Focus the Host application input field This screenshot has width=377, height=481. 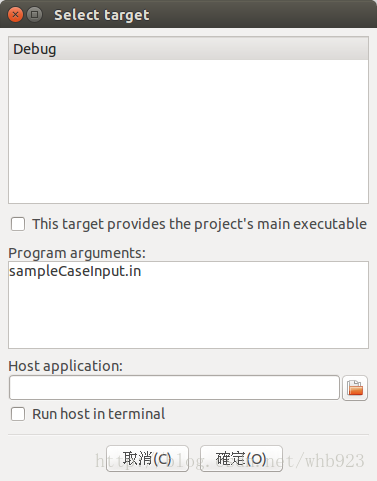pos(174,388)
